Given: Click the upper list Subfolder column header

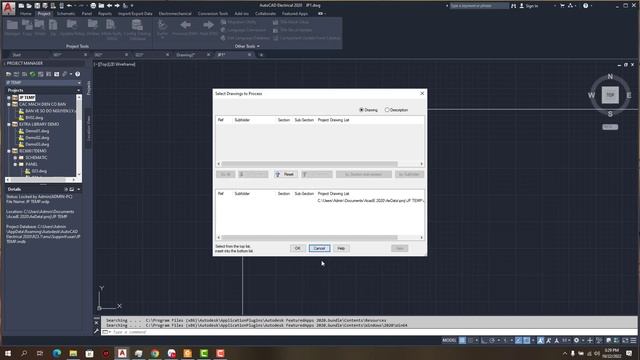Looking at the screenshot, I should (242, 120).
